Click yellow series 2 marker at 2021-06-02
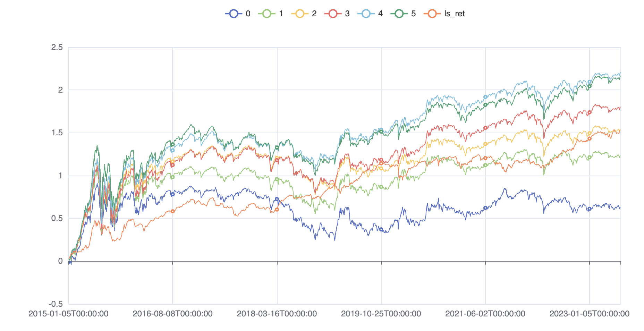 pyautogui.click(x=485, y=144)
